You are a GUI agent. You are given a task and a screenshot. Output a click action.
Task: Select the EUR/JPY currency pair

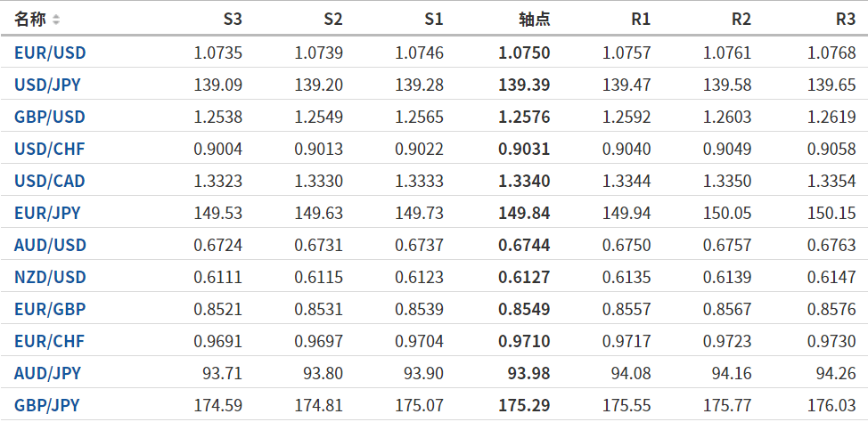(47, 213)
